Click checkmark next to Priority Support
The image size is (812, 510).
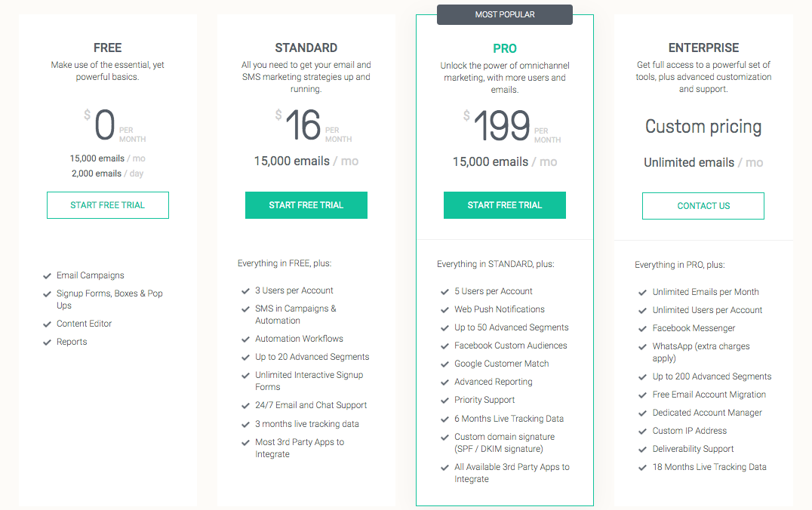pyautogui.click(x=444, y=401)
